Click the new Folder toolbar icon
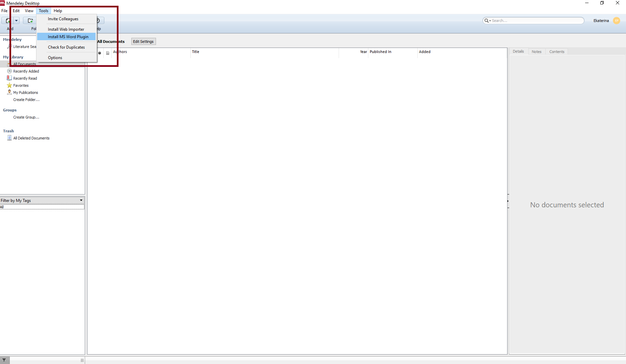This screenshot has height=364, width=626. click(30, 21)
